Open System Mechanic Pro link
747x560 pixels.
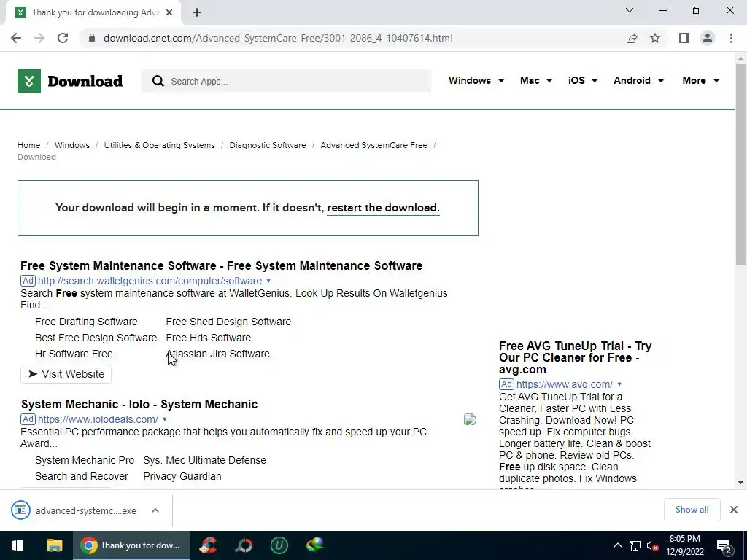point(85,461)
